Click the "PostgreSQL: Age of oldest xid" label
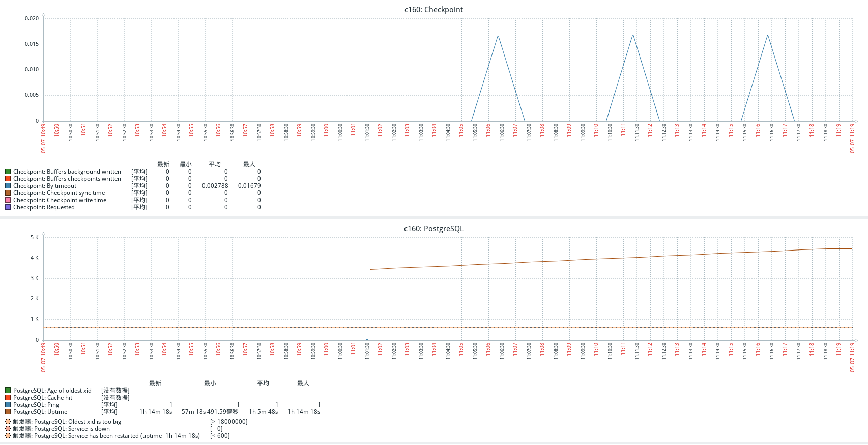This screenshot has width=868, height=445. point(52,391)
